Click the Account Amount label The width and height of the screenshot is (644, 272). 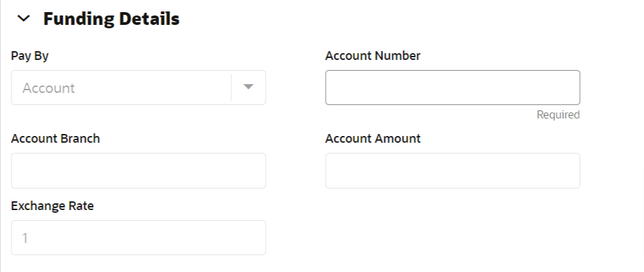click(x=372, y=139)
